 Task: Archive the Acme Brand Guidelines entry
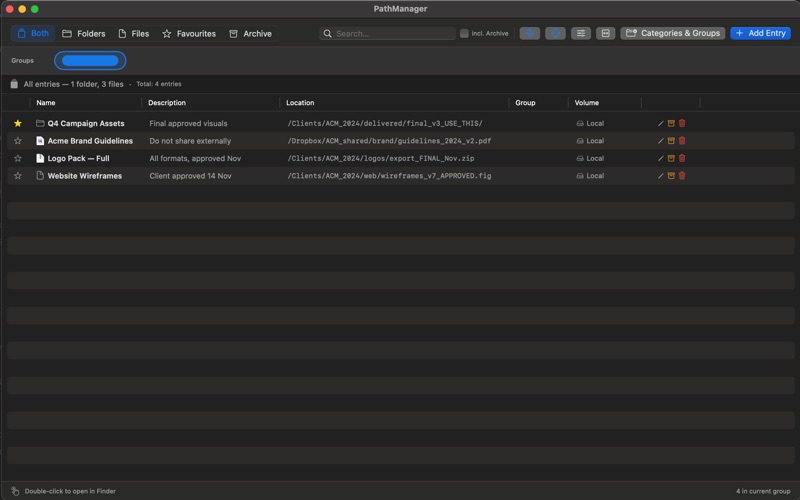coord(671,141)
